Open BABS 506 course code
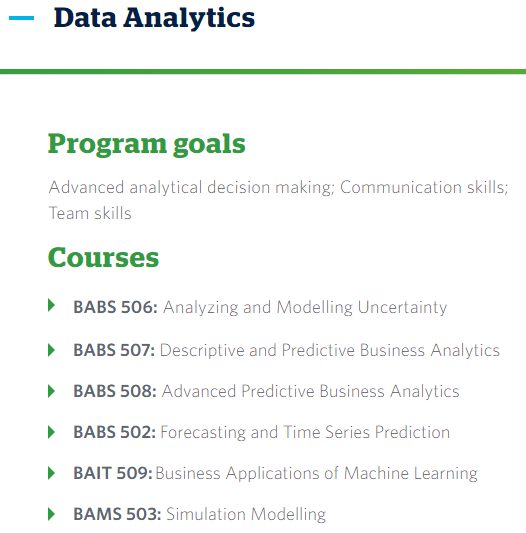The height and width of the screenshot is (533, 526). [116, 307]
